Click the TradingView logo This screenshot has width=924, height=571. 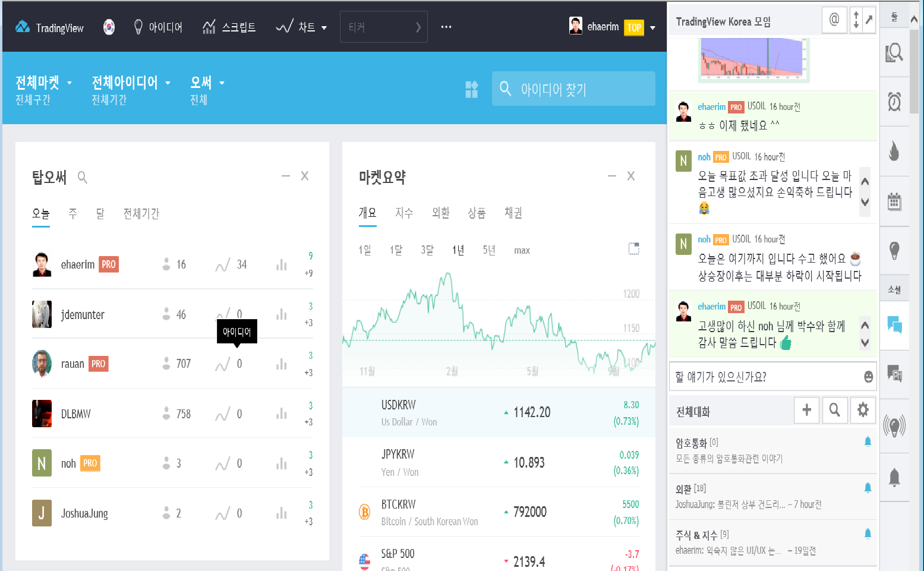click(49, 27)
